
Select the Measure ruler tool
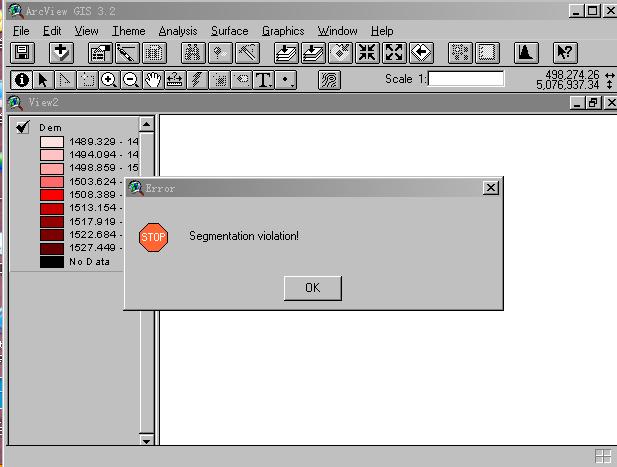coord(175,80)
